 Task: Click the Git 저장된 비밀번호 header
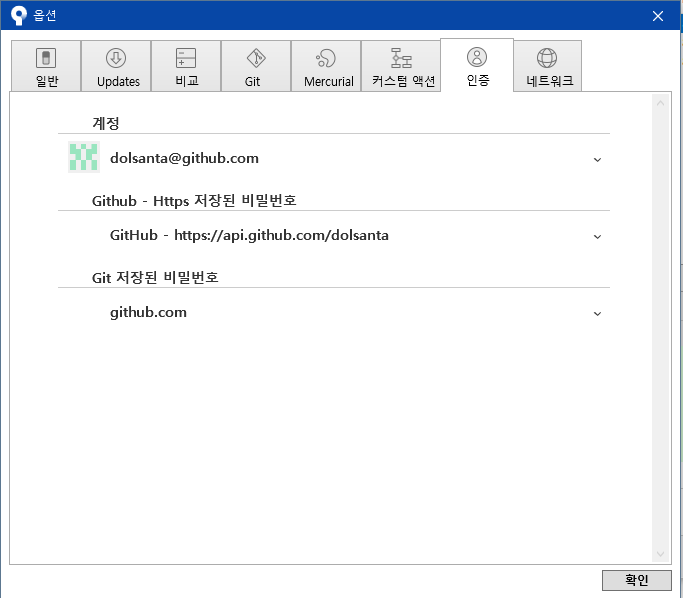pyautogui.click(x=155, y=277)
